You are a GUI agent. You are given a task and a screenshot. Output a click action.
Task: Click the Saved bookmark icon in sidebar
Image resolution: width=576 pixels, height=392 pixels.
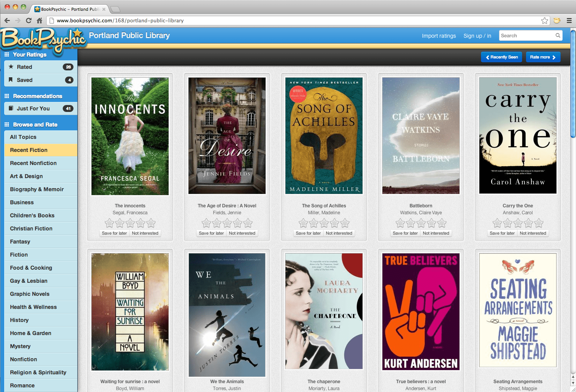[11, 80]
